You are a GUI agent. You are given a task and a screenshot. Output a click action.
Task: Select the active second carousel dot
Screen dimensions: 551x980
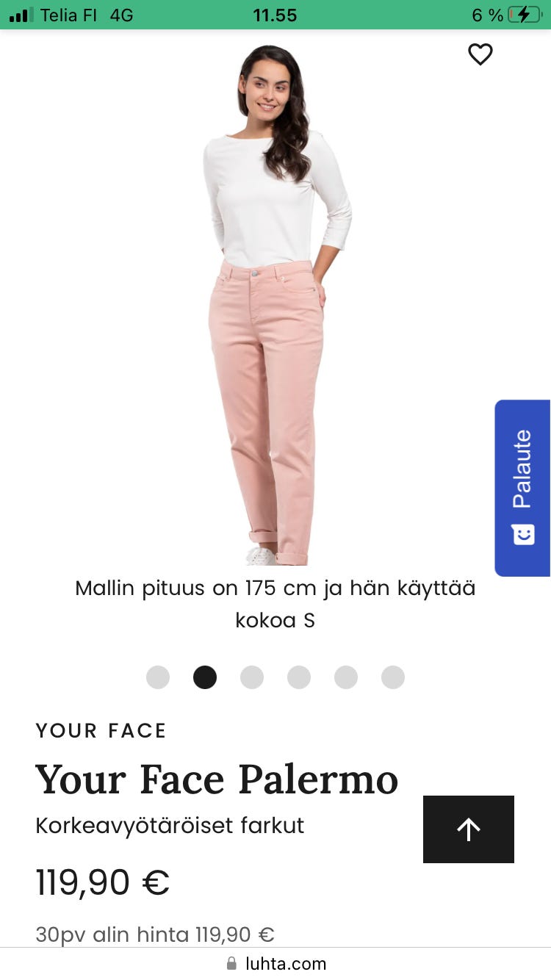tap(205, 677)
